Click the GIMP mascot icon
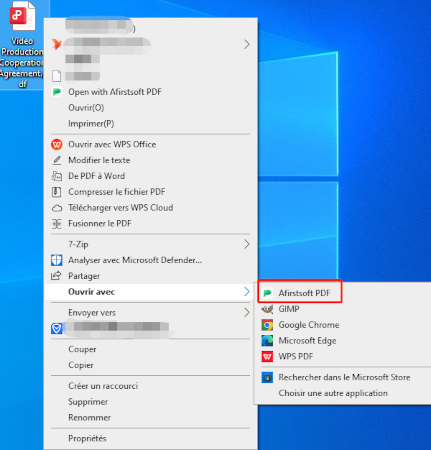431x450 pixels. [267, 309]
